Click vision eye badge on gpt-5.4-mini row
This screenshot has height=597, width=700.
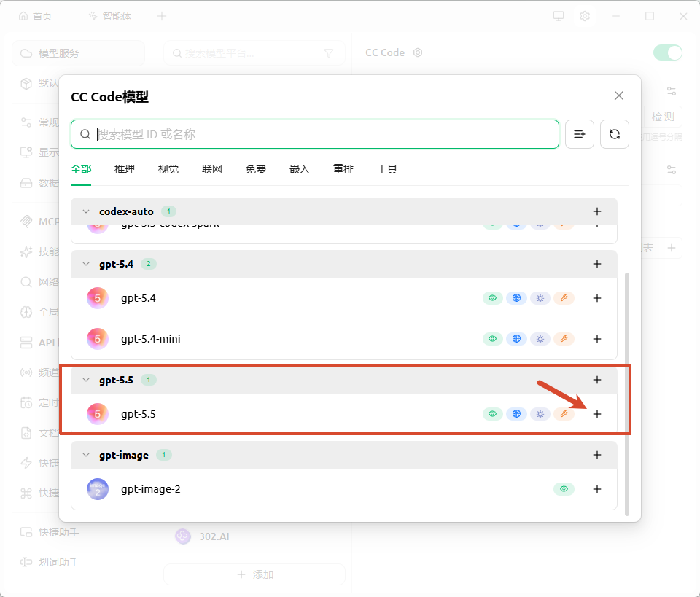point(492,339)
